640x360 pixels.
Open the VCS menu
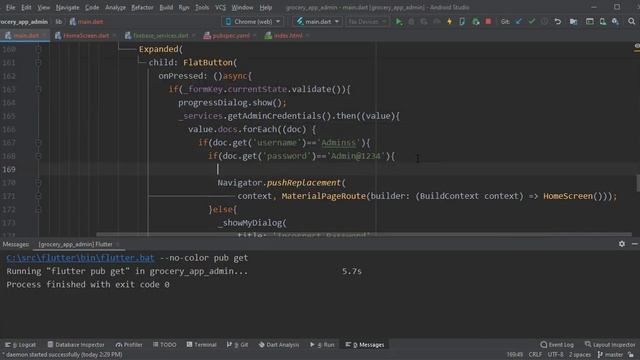click(x=220, y=7)
